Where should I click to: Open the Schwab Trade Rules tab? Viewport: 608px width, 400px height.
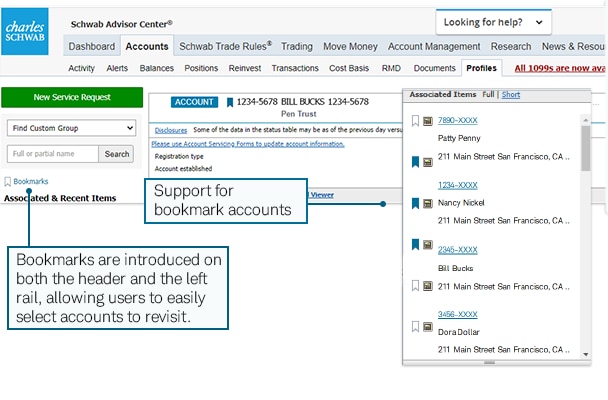tap(225, 46)
